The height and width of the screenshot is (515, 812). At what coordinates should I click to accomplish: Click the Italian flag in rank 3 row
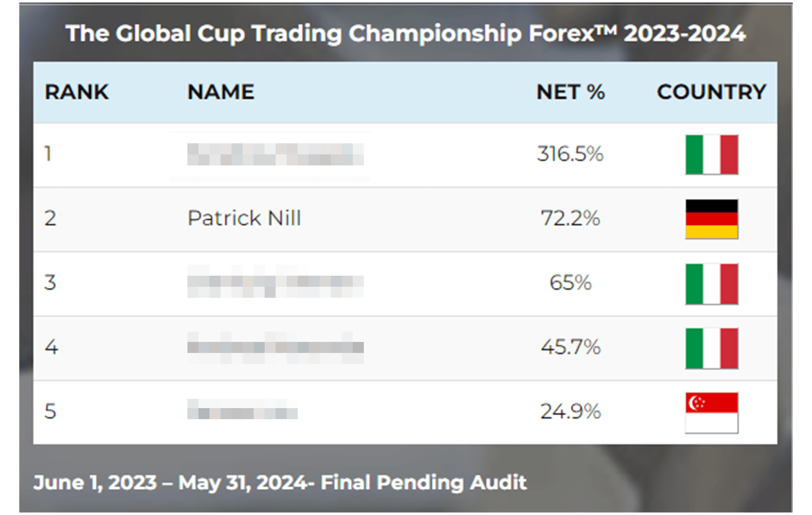click(x=711, y=284)
